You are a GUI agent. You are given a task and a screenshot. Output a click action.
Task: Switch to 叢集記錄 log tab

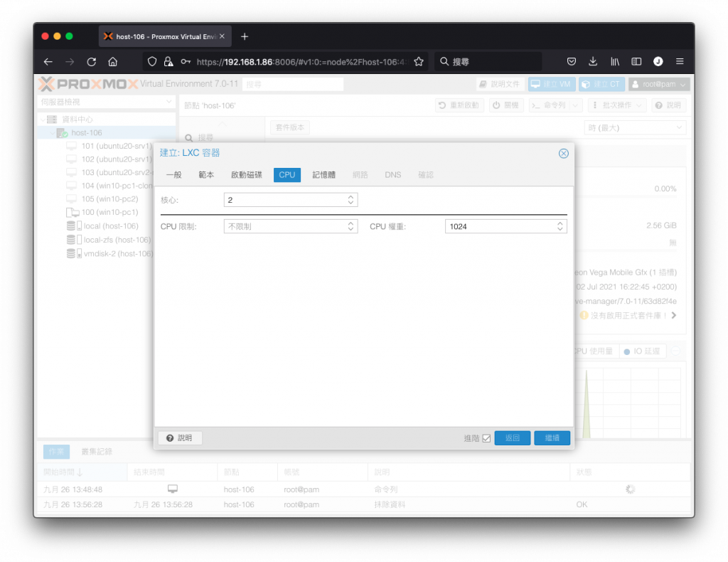click(97, 452)
